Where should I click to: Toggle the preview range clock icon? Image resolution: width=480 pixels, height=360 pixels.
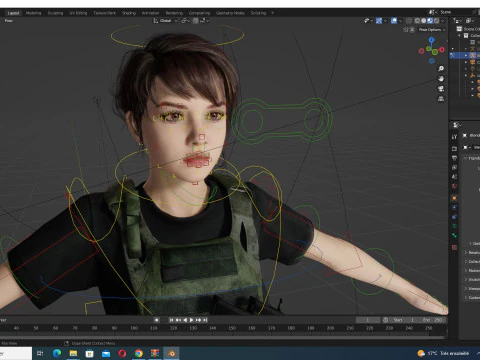pyautogui.click(x=386, y=320)
